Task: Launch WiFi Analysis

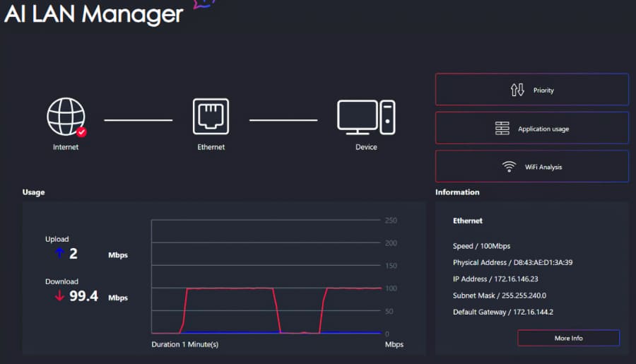Action: [x=531, y=167]
